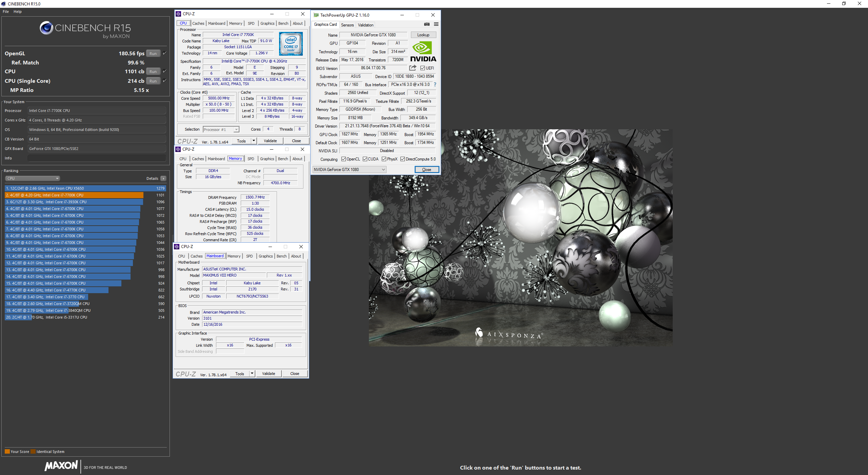868x475 pixels.
Task: Click the DRAM Frequency value 1500.7 MHz
Action: coord(255,197)
